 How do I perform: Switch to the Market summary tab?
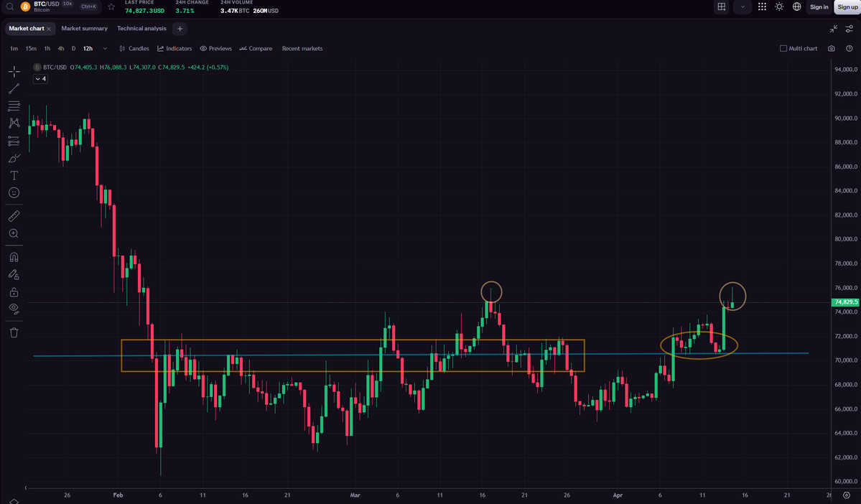[84, 29]
